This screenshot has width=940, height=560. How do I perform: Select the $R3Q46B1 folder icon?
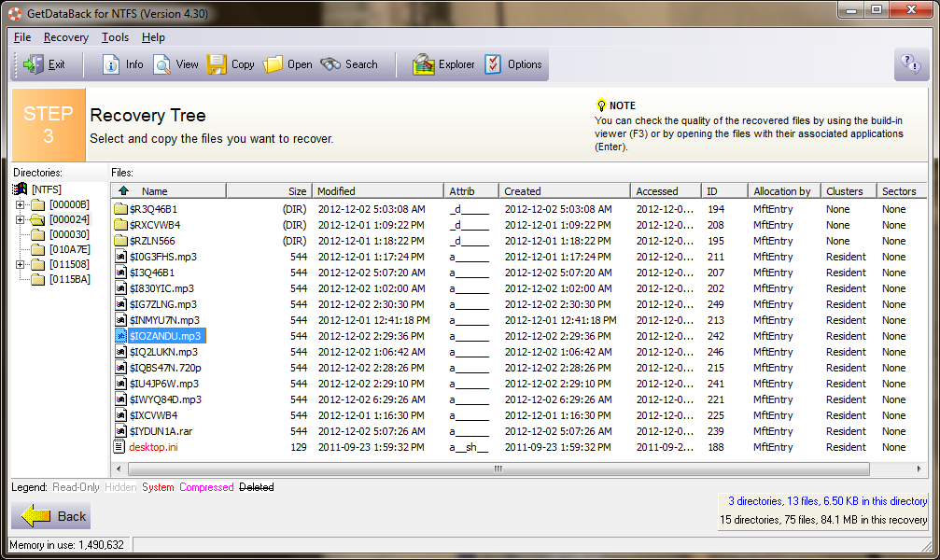tap(120, 209)
